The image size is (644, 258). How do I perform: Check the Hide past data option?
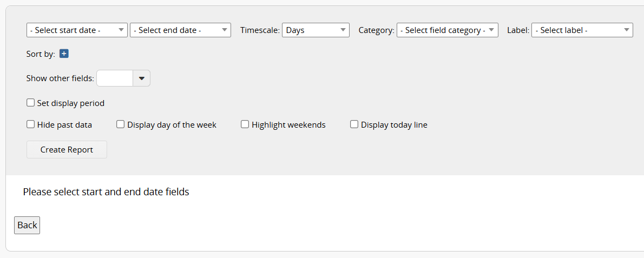31,124
